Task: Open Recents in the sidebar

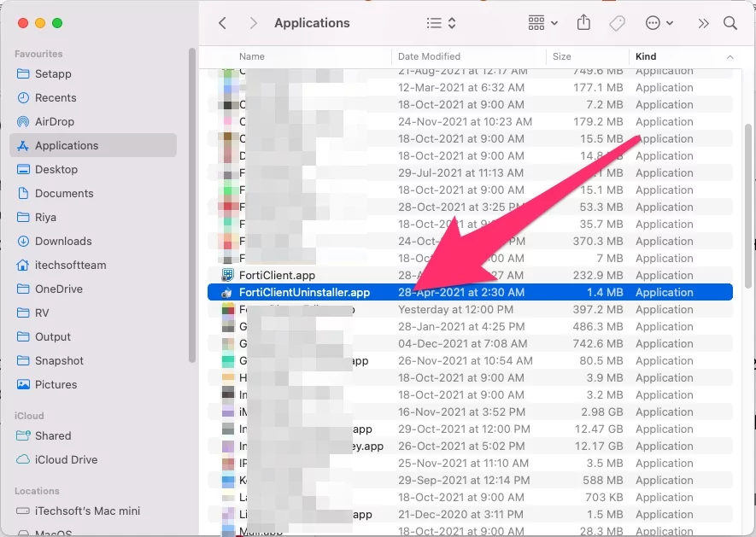Action: click(93, 98)
